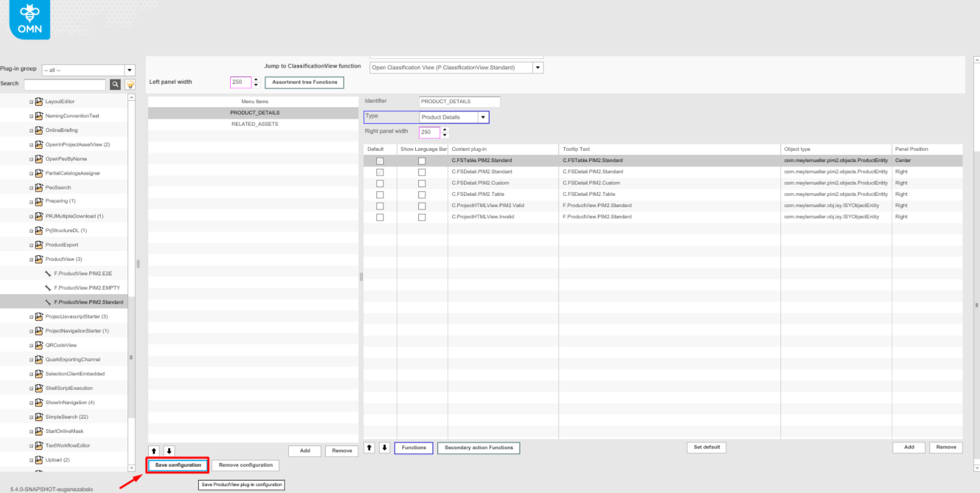Viewport: 980px width, 493px height.
Task: Open the Type dropdown showing Product Details
Action: pos(483,117)
